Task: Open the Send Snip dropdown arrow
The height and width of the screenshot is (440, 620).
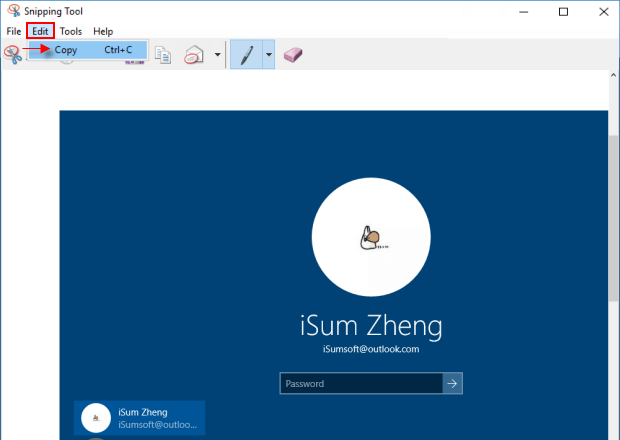Action: [217, 55]
